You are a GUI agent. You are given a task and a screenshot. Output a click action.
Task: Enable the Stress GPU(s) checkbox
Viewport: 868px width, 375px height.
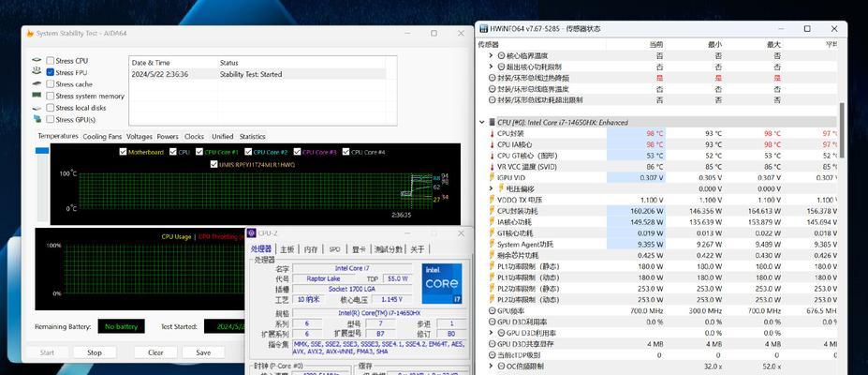51,119
